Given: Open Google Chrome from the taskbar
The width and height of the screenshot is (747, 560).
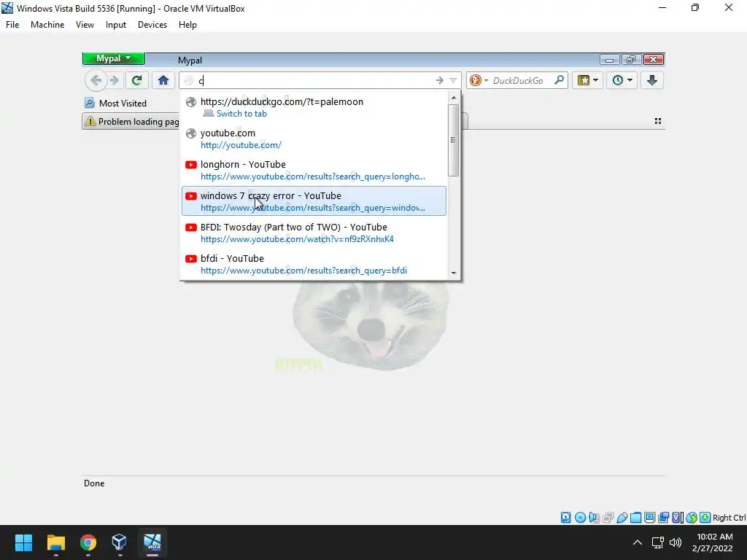Looking at the screenshot, I should pos(88,542).
